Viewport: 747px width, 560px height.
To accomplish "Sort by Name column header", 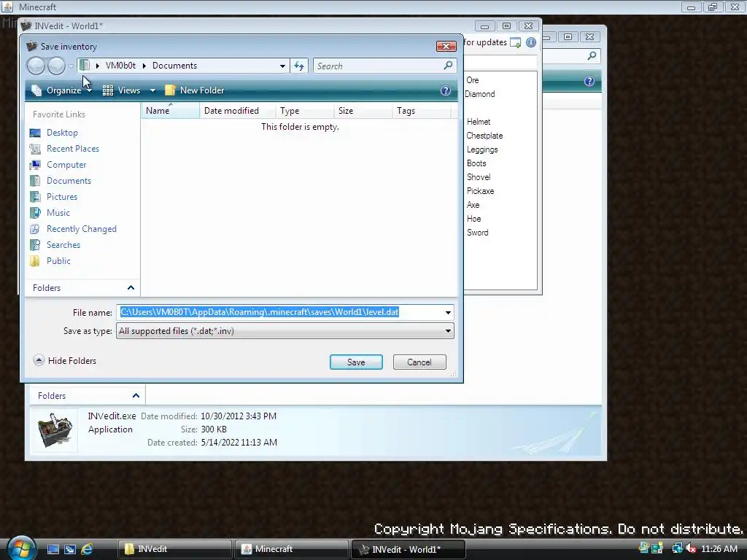I will (x=171, y=111).
